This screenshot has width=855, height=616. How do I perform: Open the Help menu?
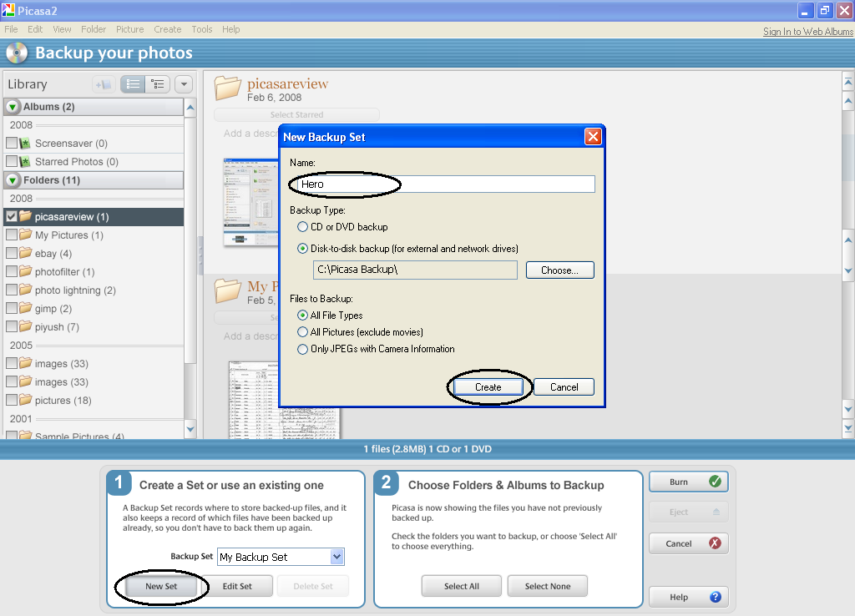(230, 29)
